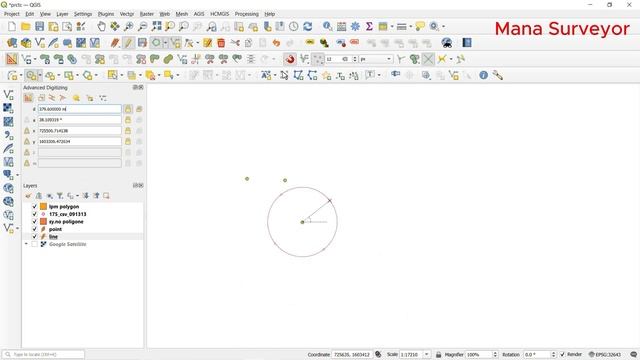Enable the Google Satellite layer checkbox
640x360 pixels.
[x=35, y=244]
